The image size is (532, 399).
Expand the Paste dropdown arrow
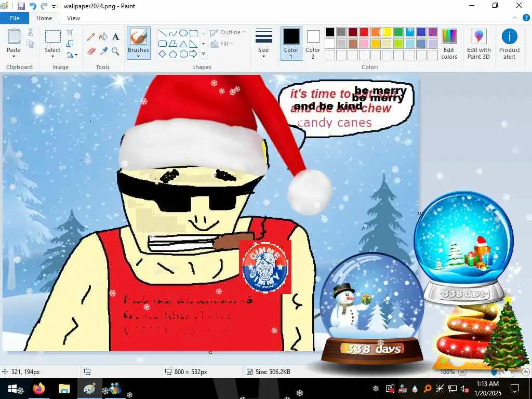pos(14,56)
